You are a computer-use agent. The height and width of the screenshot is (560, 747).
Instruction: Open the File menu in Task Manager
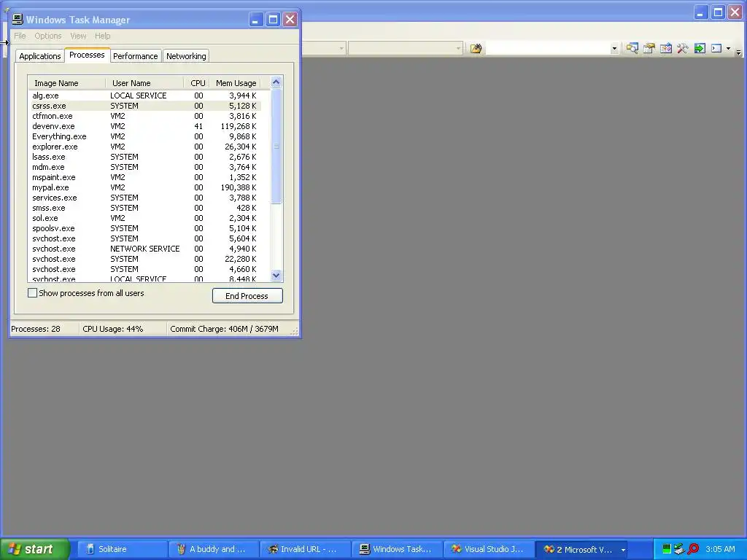coord(20,36)
